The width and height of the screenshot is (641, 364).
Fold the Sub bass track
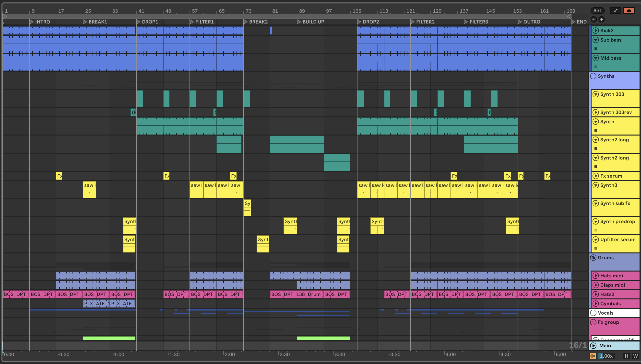(595, 40)
